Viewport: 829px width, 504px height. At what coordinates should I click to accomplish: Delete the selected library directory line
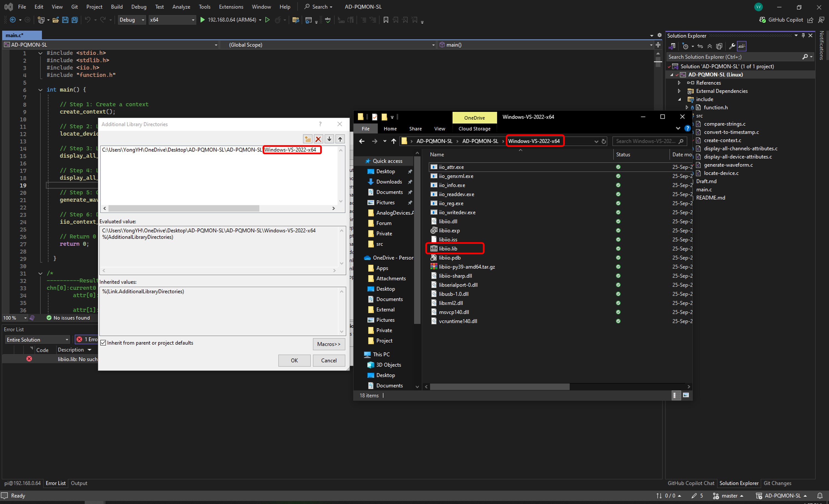coord(318,139)
